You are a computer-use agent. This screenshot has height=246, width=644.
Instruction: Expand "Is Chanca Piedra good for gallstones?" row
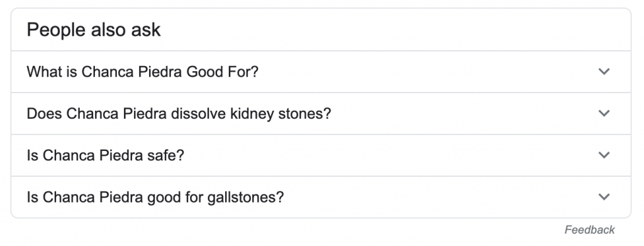pyautogui.click(x=321, y=197)
